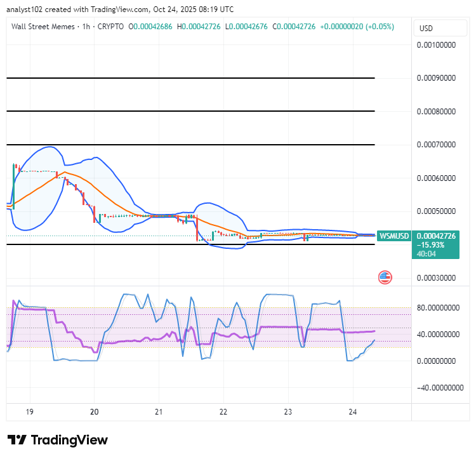Screen dimensions: 476x459
Task: Select the horizontal line at 0.00090000
Action: coord(190,78)
